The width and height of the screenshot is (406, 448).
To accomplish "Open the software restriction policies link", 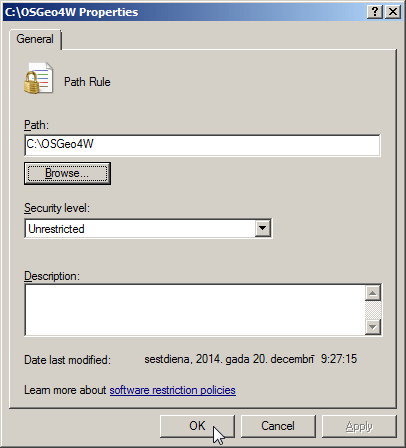I will tap(173, 390).
